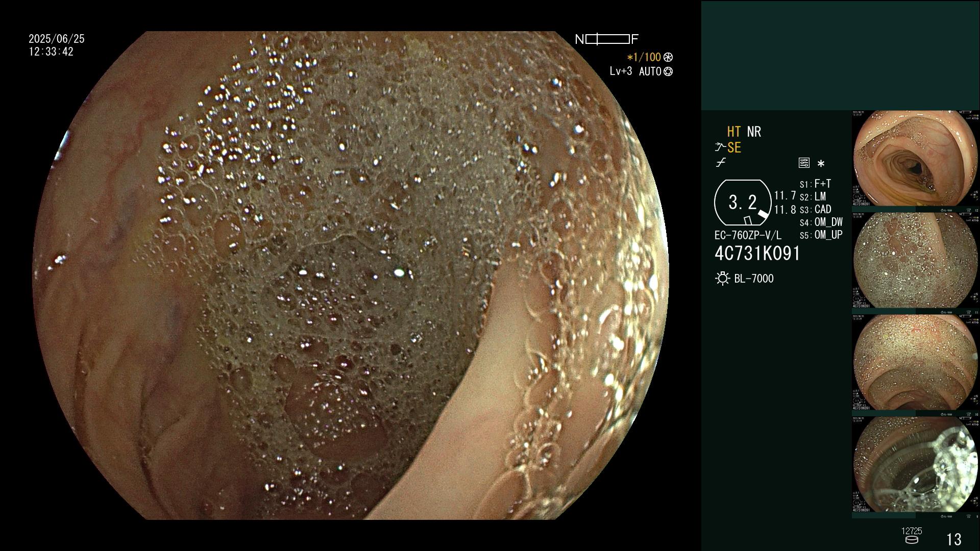Click the sliders settings icon in info panel
980x551 pixels.
(804, 163)
